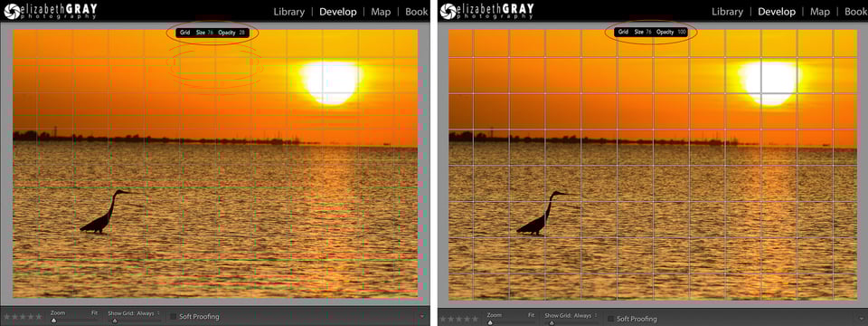Open Develop module in the Opacity 28 window
Screen dimensions: 868x326
pos(338,11)
